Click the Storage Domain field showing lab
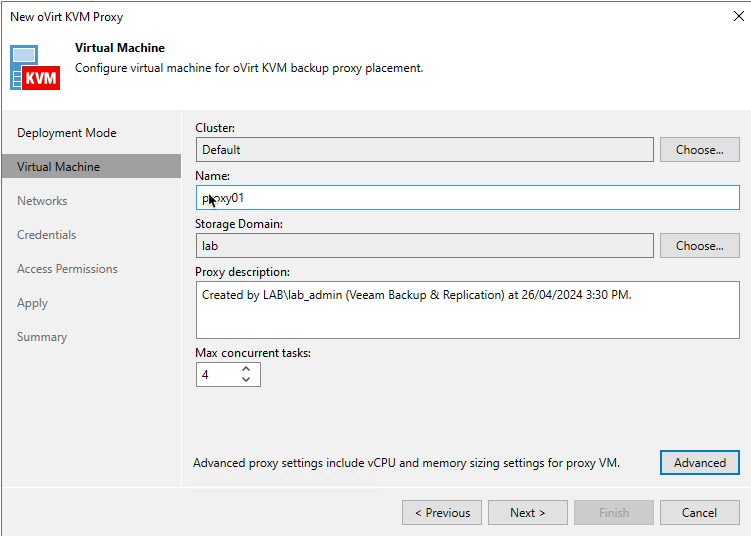 click(424, 246)
